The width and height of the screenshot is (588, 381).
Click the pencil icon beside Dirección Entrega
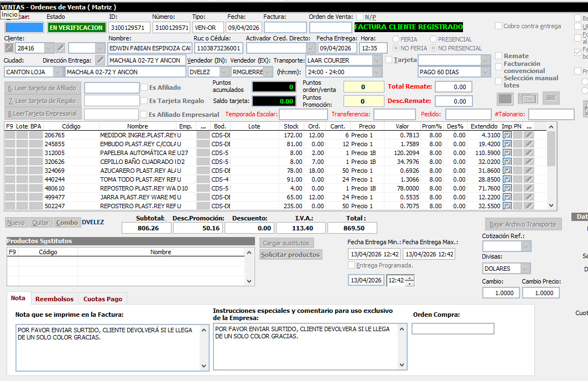pyautogui.click(x=100, y=60)
